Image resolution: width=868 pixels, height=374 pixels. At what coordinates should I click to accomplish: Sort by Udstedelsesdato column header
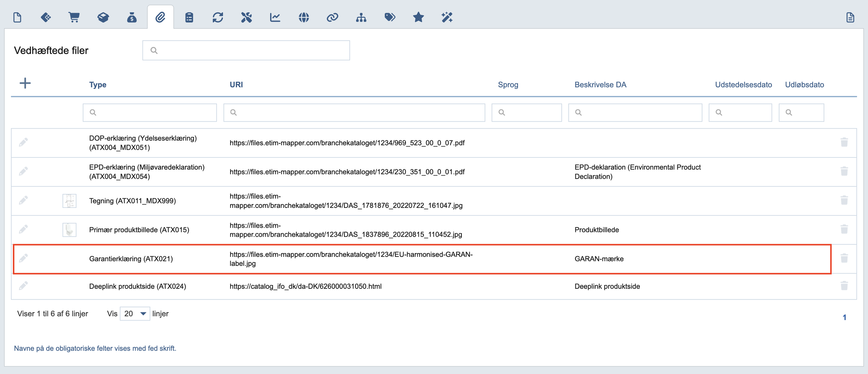pos(743,84)
